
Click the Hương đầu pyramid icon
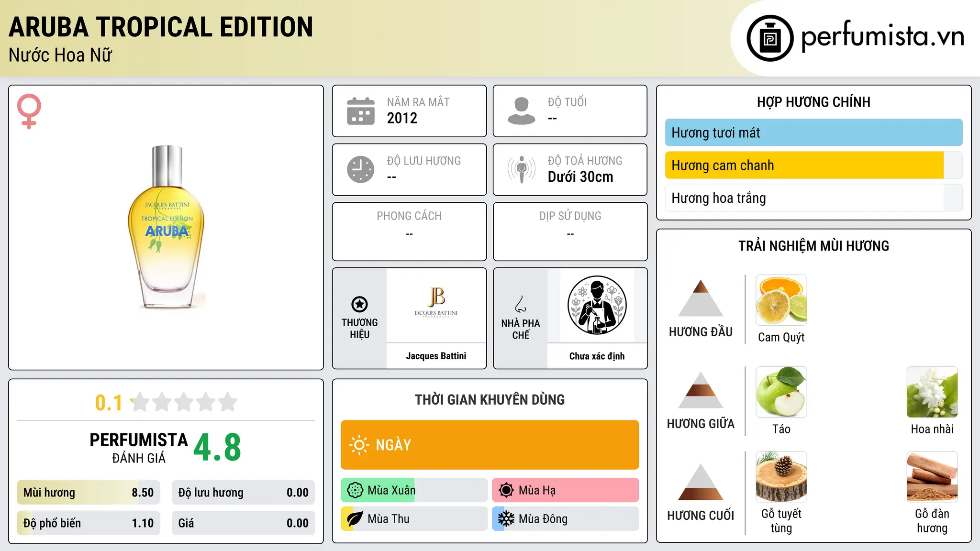(x=701, y=298)
